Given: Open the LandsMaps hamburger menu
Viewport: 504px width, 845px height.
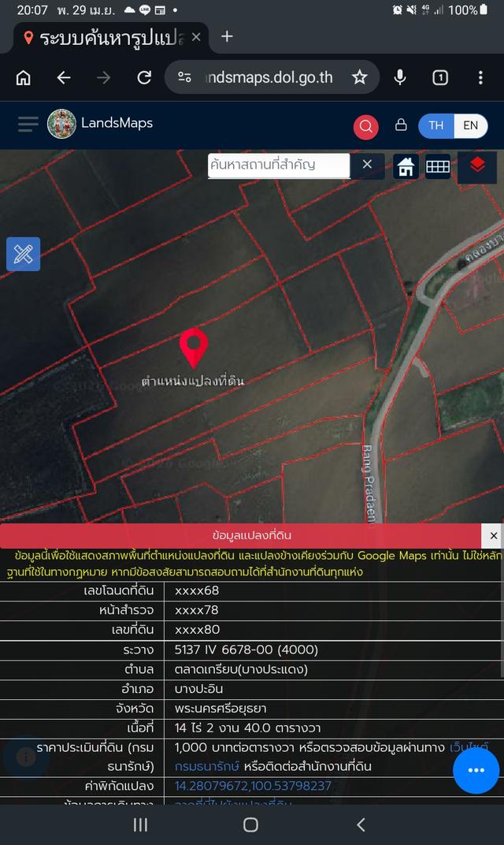Looking at the screenshot, I should tap(28, 124).
